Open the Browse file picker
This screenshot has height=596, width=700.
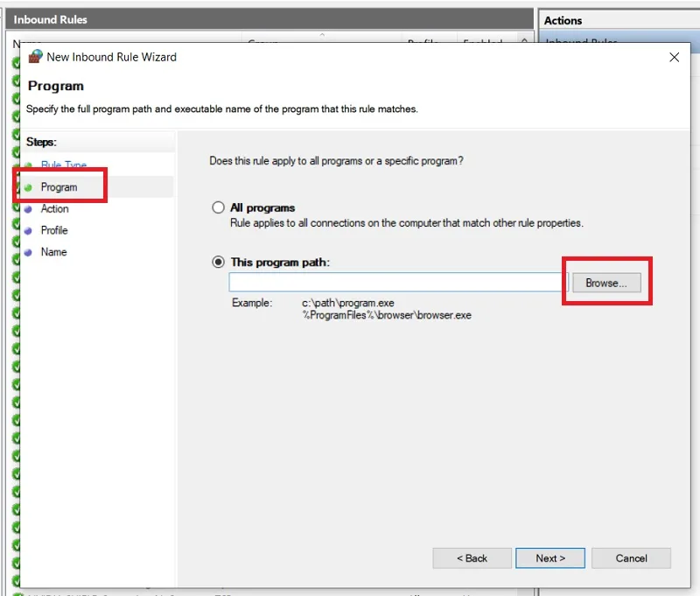point(606,283)
